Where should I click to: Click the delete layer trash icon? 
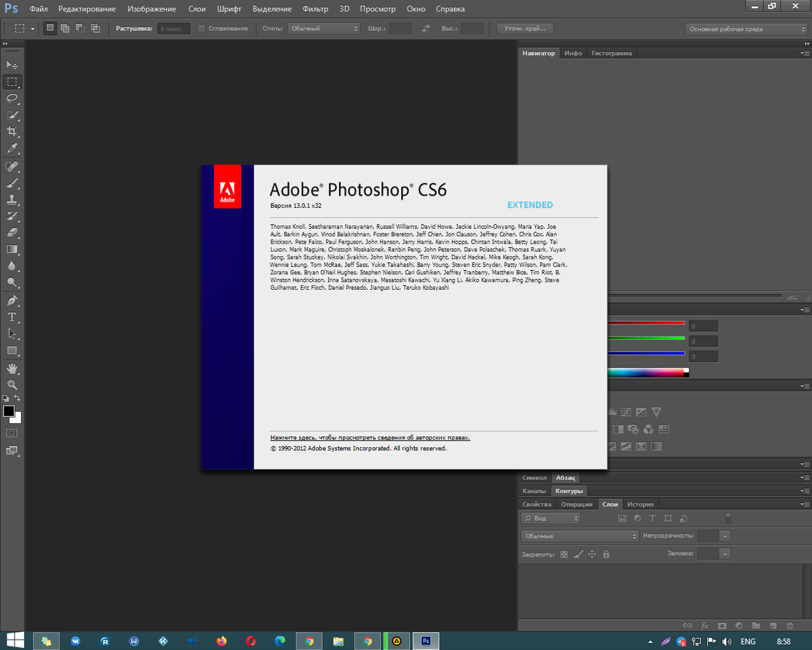point(790,626)
